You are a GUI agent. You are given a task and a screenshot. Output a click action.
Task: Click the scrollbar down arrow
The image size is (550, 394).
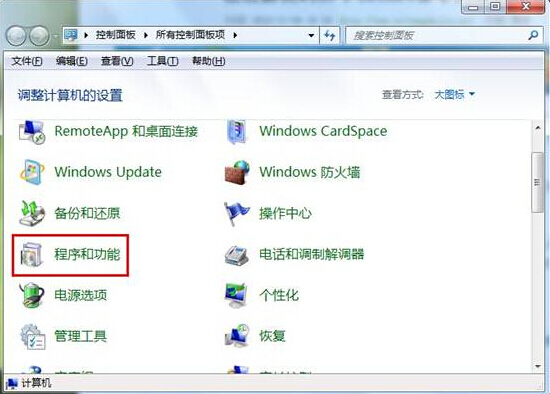click(x=538, y=366)
